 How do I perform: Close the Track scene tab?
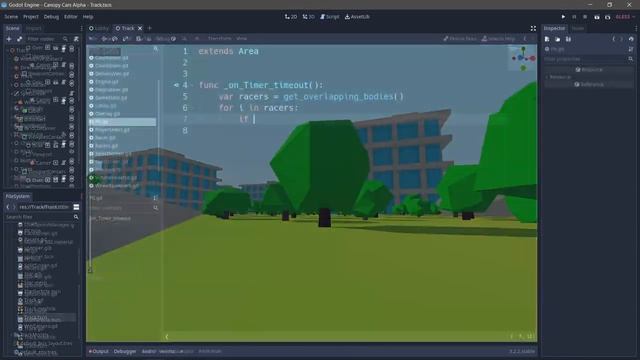[x=140, y=28]
